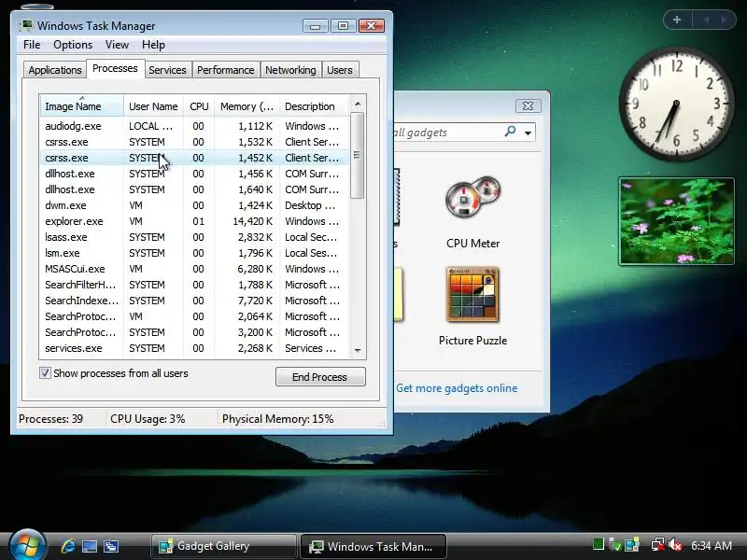
Task: Click the muted volume tray icon
Action: (674, 545)
